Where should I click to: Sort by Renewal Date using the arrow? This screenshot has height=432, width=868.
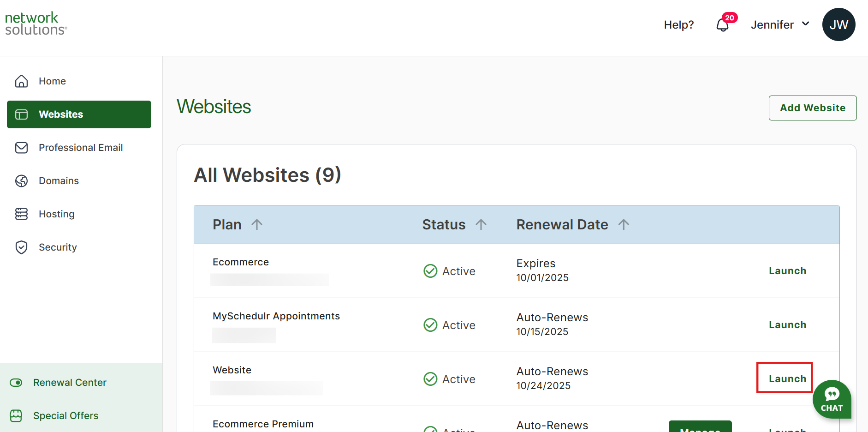pyautogui.click(x=624, y=224)
